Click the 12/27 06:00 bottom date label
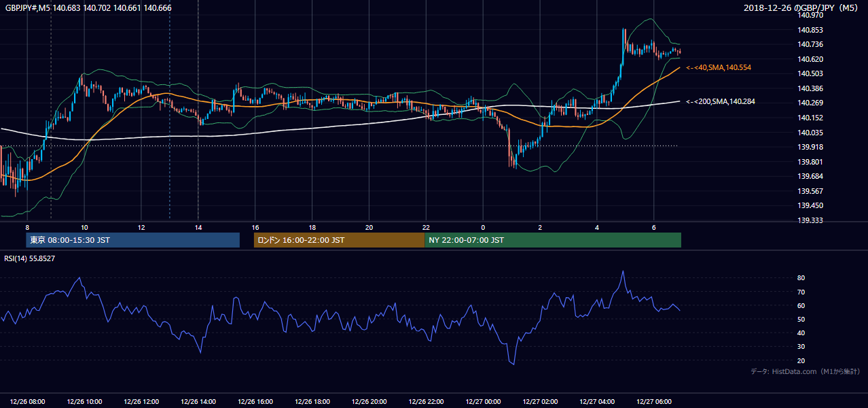 pos(654,401)
